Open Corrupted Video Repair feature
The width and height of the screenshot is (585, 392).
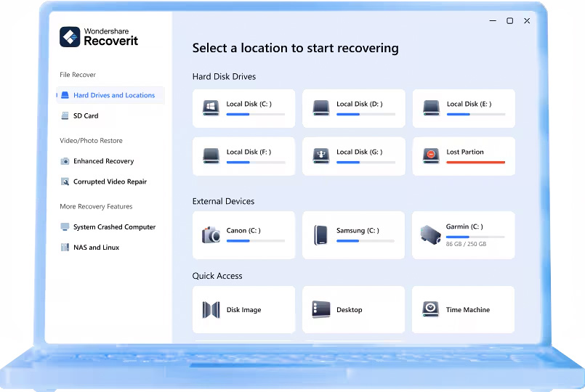coord(110,181)
